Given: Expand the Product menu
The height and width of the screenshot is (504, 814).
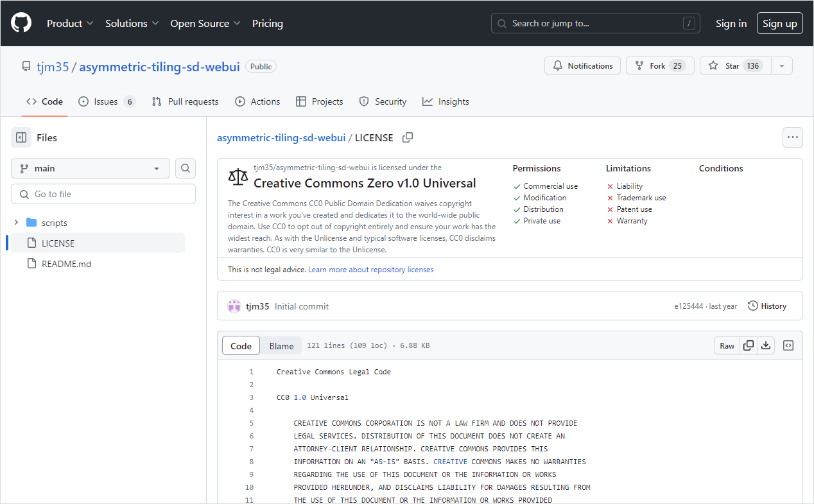Looking at the screenshot, I should pyautogui.click(x=70, y=24).
